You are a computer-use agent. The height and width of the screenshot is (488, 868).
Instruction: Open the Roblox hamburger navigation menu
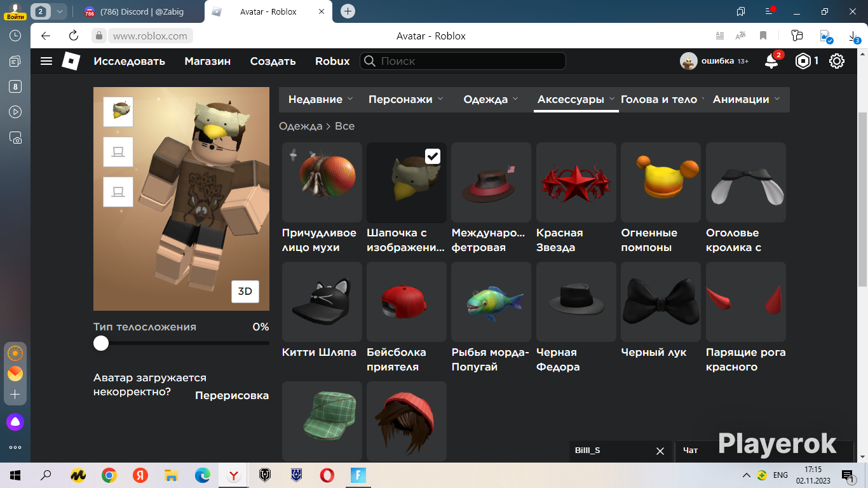click(x=46, y=61)
